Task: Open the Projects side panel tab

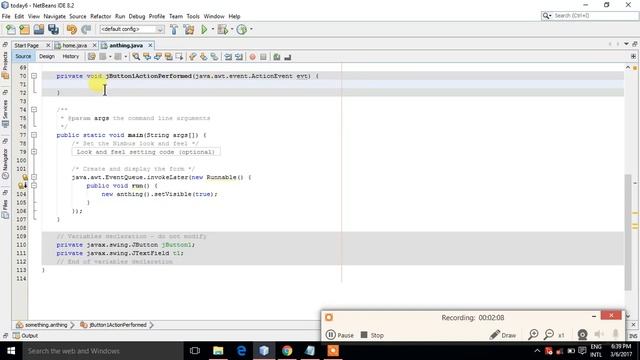Action: [5, 65]
